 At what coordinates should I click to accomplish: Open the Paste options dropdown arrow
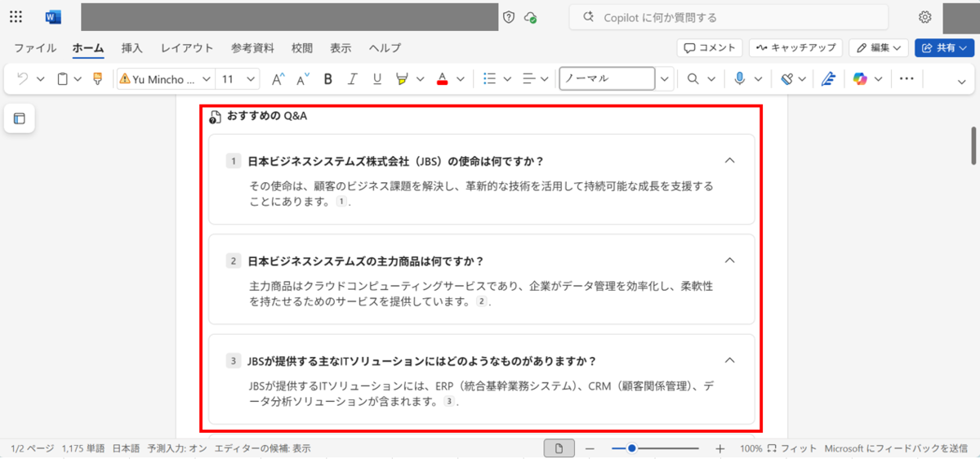coord(78,79)
